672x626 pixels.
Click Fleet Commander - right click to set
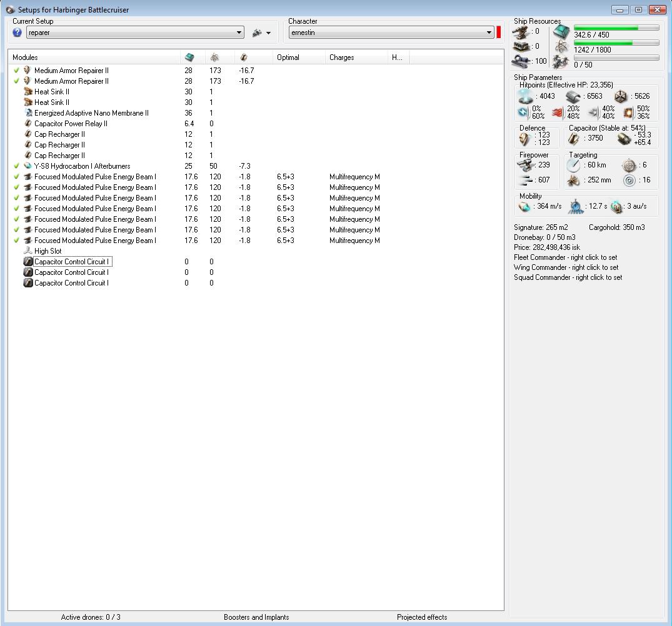click(565, 257)
